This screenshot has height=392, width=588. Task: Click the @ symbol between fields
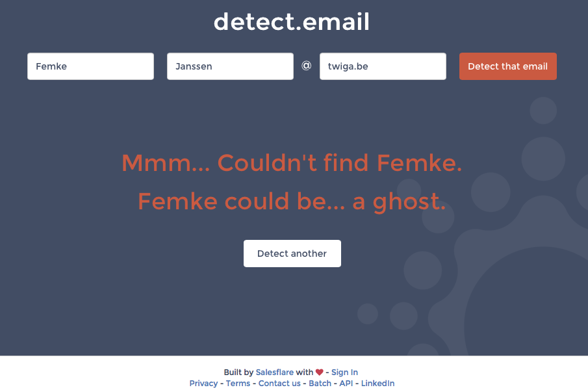(x=307, y=66)
